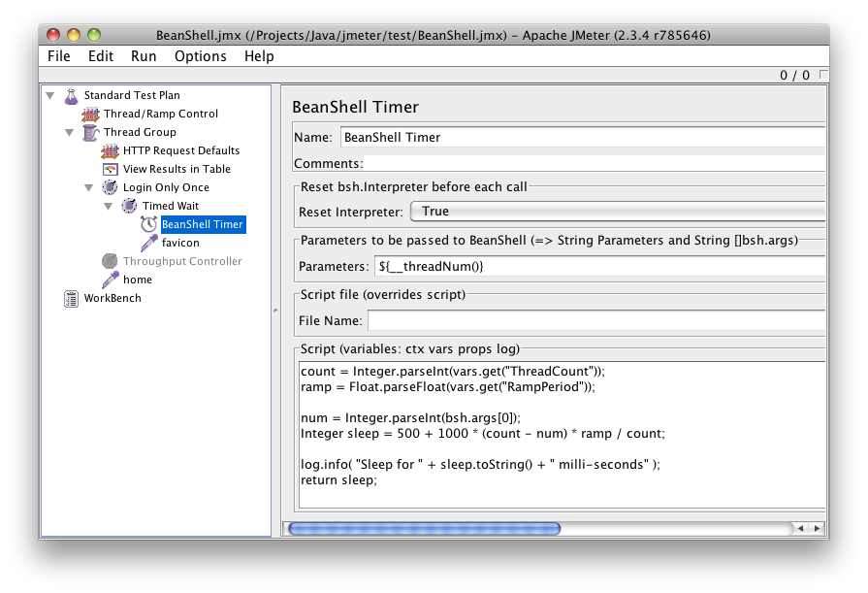
Task: Collapse the Login Only Once node
Action: pyautogui.click(x=89, y=188)
